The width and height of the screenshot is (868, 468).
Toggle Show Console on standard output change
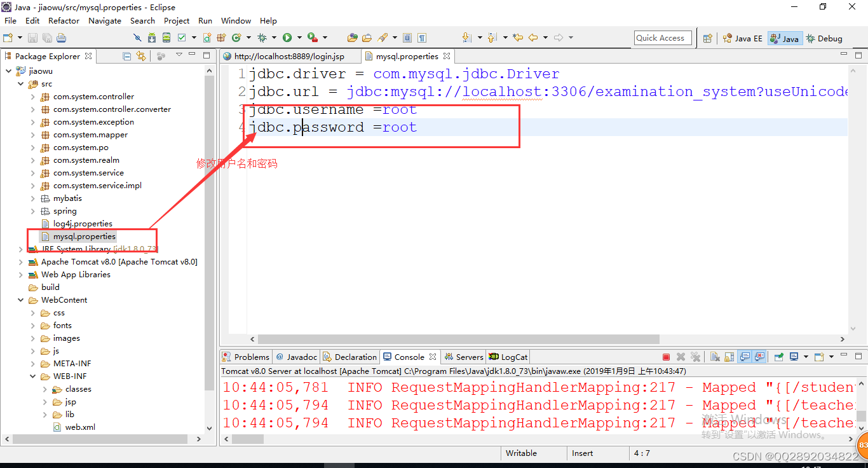point(745,357)
